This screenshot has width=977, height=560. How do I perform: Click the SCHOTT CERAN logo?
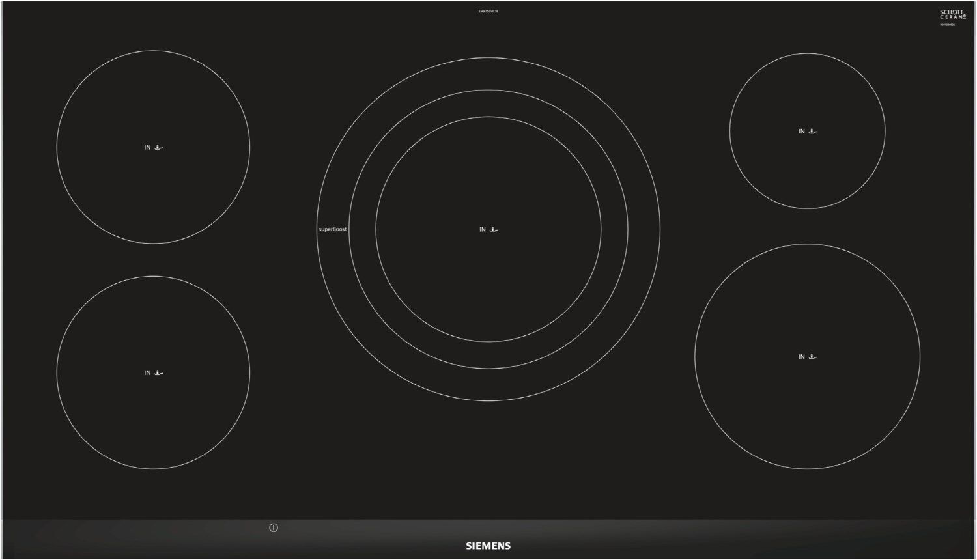pos(952,14)
